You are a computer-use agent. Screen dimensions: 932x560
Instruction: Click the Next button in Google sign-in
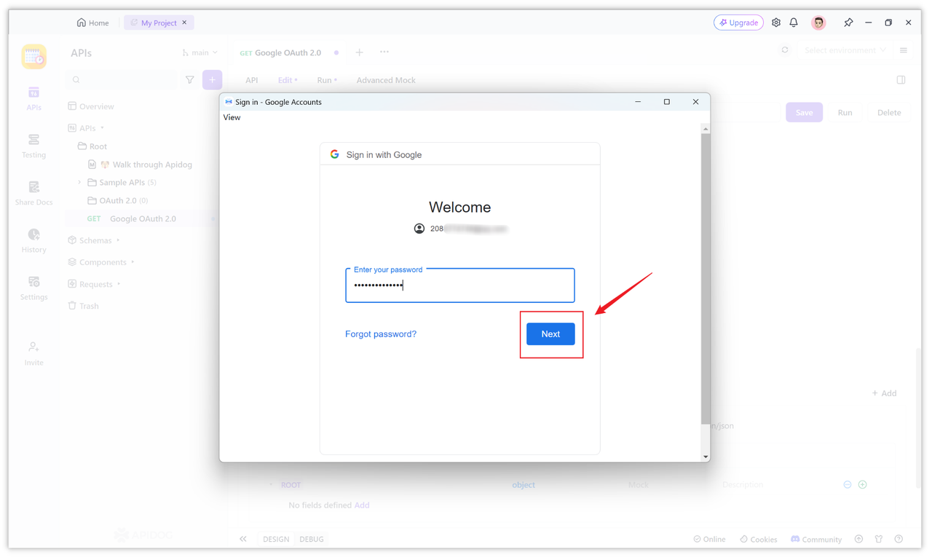pos(550,334)
